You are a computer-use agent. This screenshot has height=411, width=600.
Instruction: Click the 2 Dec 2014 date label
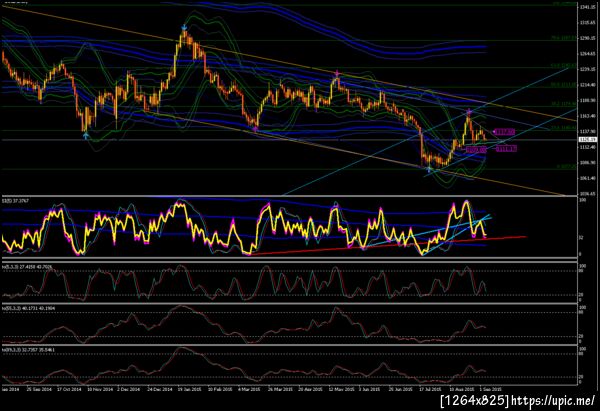[x=129, y=389]
